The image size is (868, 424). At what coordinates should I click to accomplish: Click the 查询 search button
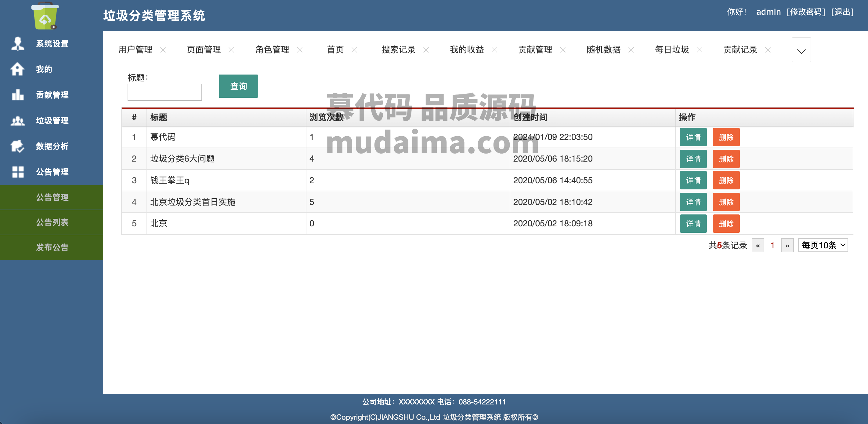pos(239,86)
